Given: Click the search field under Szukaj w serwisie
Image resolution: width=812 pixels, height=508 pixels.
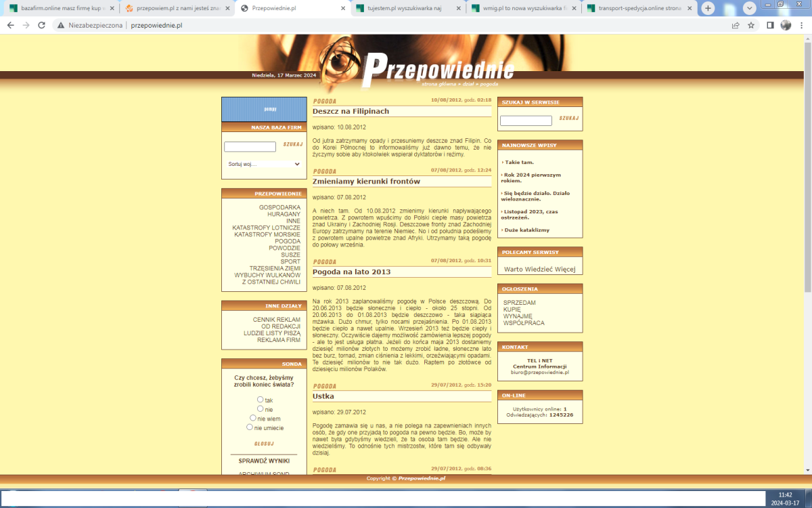Looking at the screenshot, I should pyautogui.click(x=526, y=121).
